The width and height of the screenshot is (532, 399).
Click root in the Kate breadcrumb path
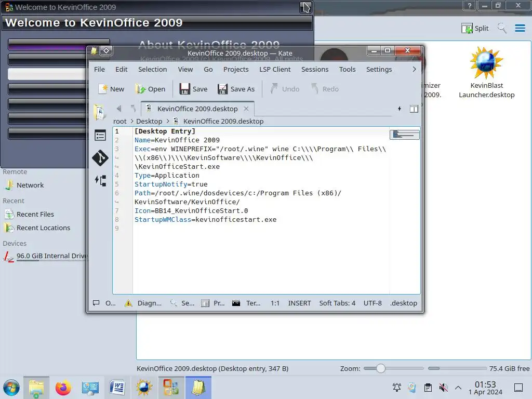point(120,121)
